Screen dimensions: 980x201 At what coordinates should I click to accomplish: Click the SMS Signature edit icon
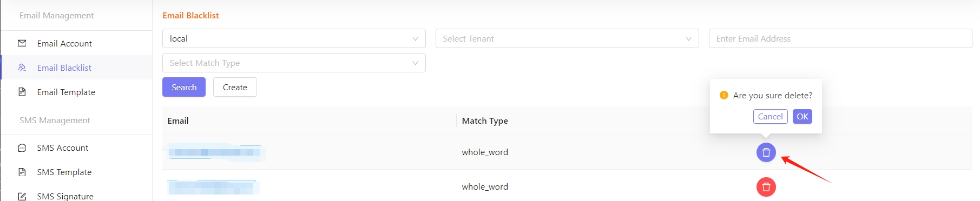[x=22, y=196]
